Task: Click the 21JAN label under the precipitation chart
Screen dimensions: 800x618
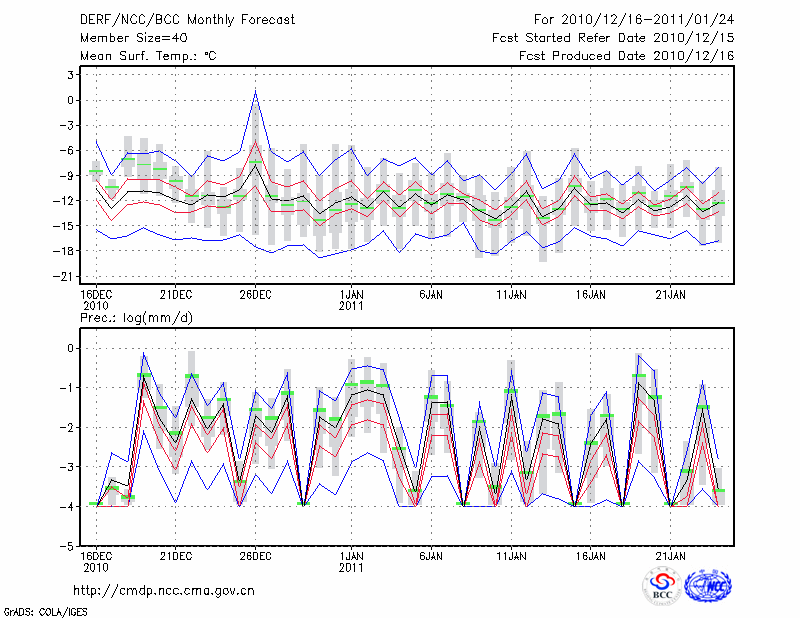Action: pos(671,554)
